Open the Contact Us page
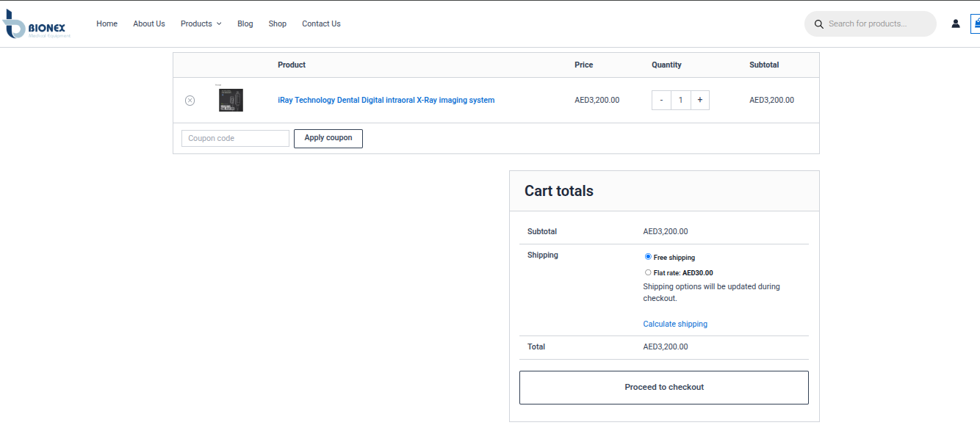Image resolution: width=980 pixels, height=439 pixels. (x=321, y=23)
